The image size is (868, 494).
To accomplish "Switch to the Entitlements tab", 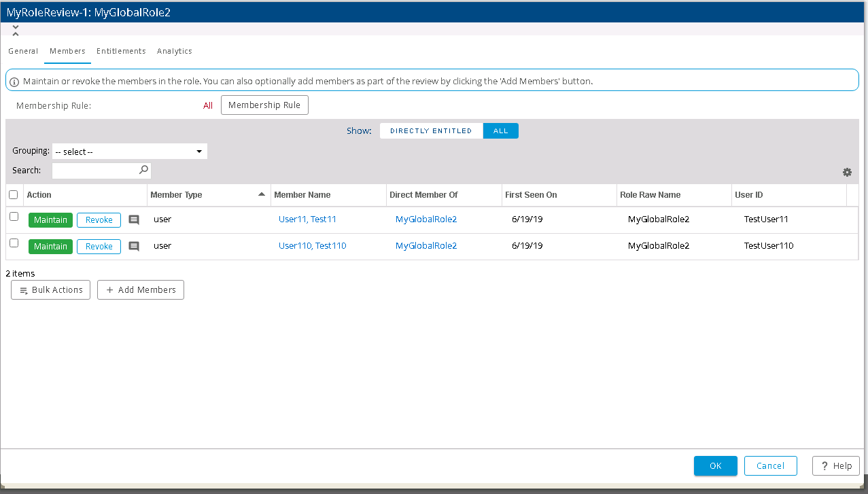I will coord(121,51).
